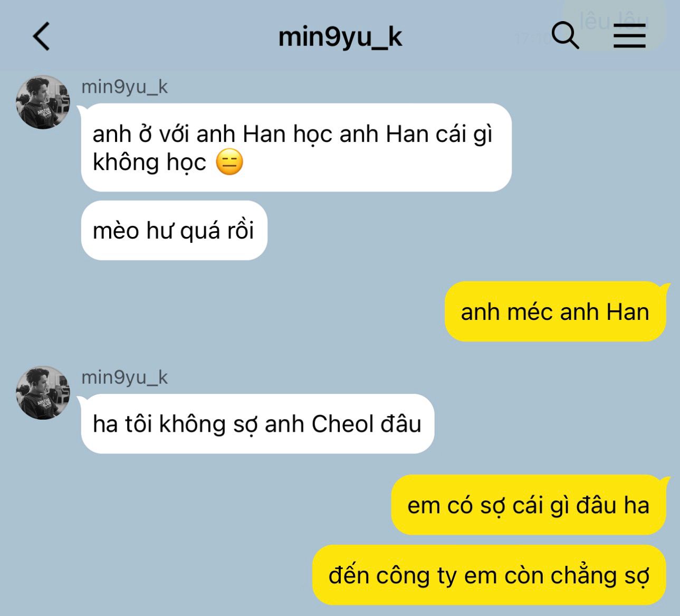Open second min9yu_k profile picture
Screen dimensions: 680x616
(43, 393)
